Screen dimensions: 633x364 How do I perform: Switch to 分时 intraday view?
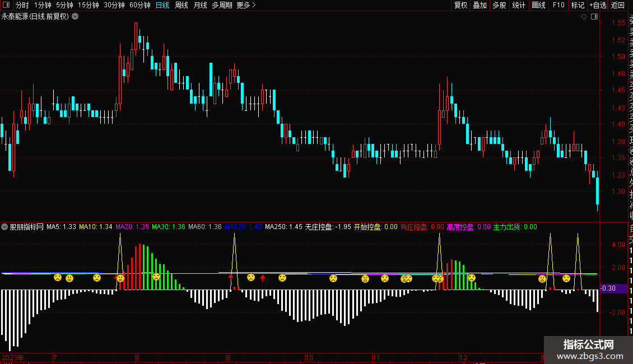[x=22, y=5]
